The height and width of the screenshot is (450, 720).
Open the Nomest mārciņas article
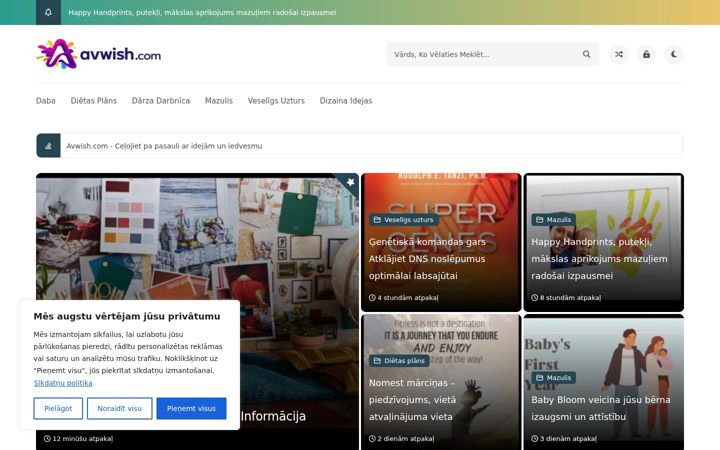[x=412, y=399]
